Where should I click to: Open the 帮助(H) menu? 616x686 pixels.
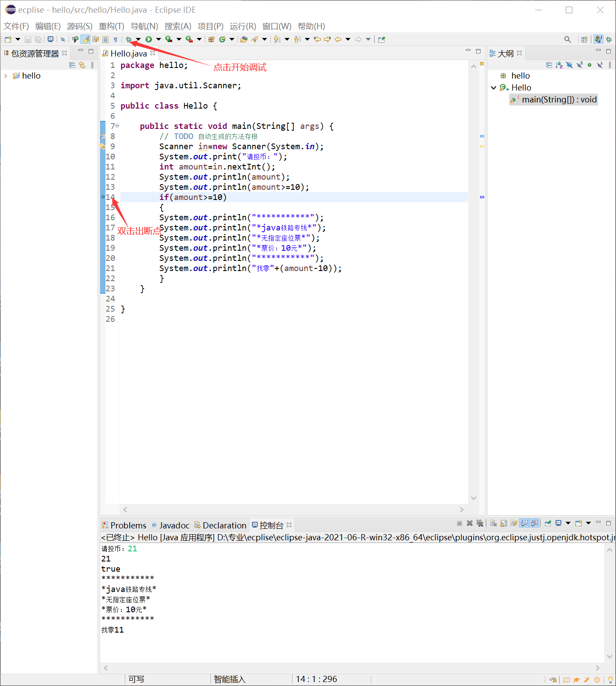(311, 26)
